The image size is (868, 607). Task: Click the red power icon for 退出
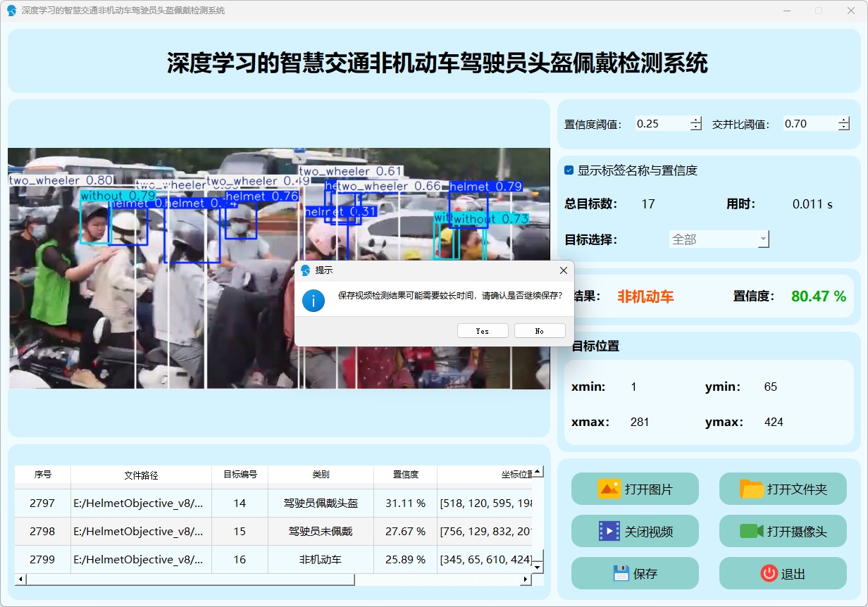(769, 573)
